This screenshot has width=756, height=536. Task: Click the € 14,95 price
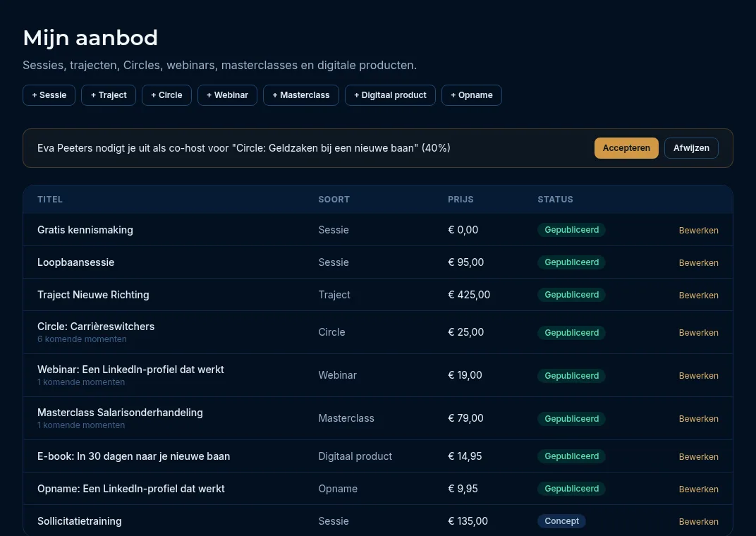465,456
